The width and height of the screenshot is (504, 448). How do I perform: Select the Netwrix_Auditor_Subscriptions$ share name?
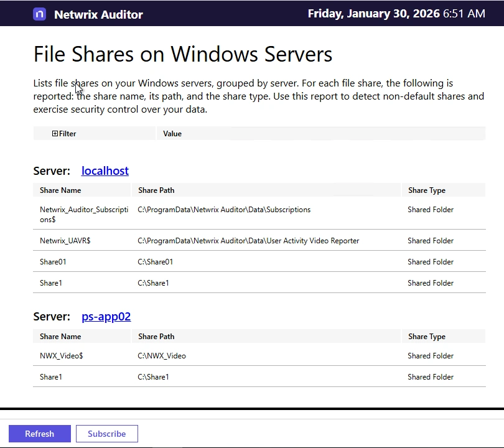pyautogui.click(x=84, y=215)
